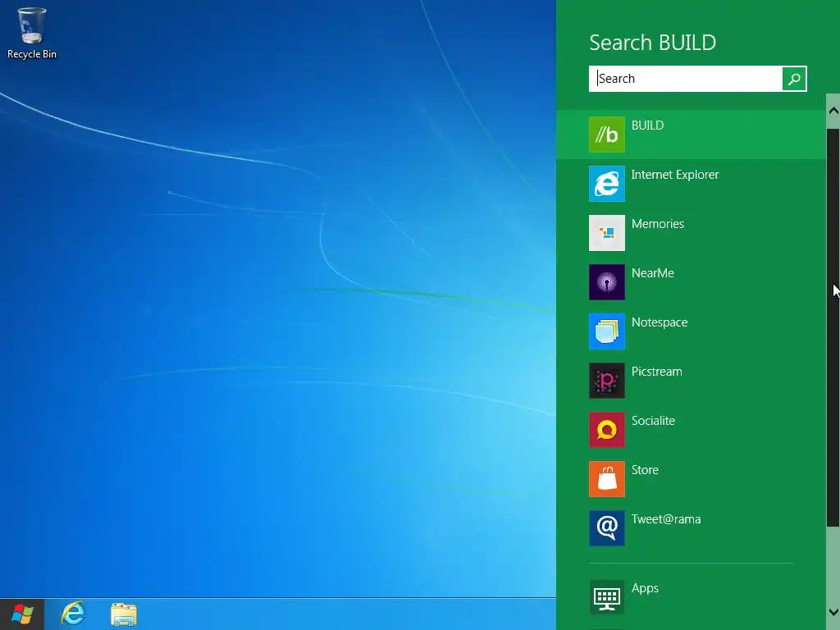Click the scrollbar up arrow
Screen dimensions: 840x630
click(x=833, y=111)
